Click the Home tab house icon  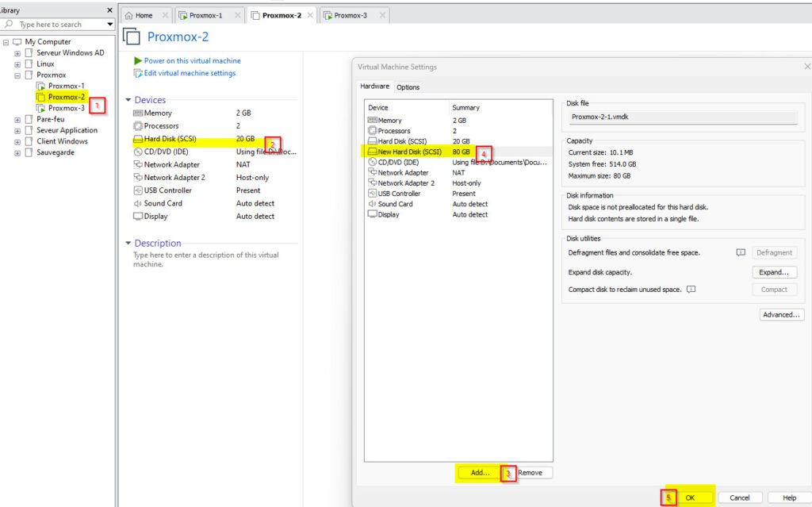129,16
